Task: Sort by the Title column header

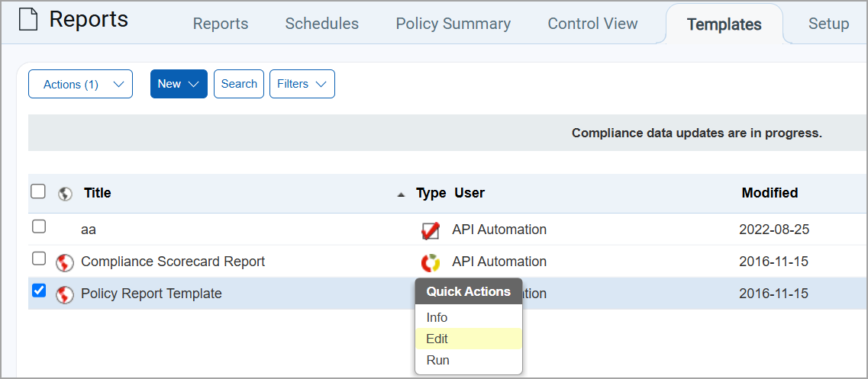Action: click(x=98, y=193)
